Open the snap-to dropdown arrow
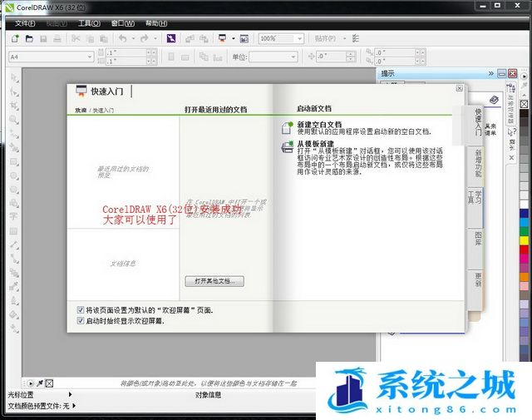Viewport: 532px width, 420px height. 345,39
